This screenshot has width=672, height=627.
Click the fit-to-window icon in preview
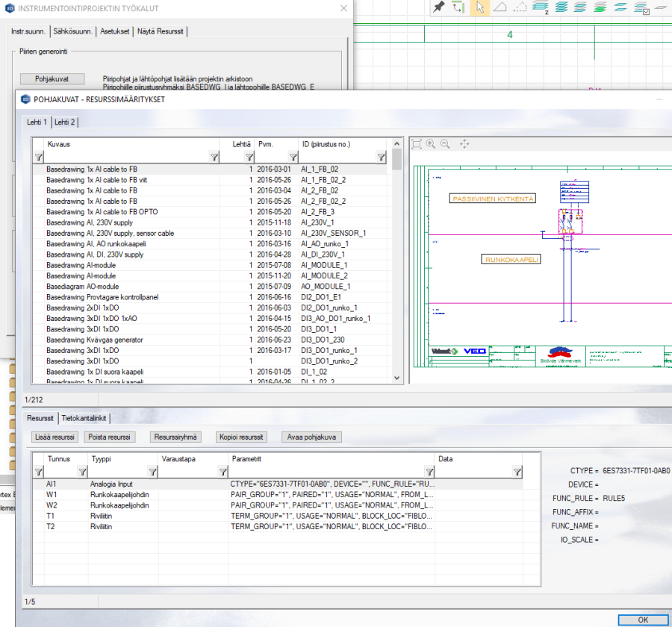pos(417,144)
